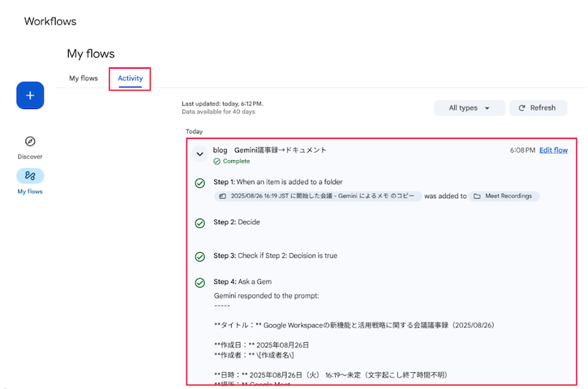Click Step 2: Decide

pyautogui.click(x=237, y=222)
